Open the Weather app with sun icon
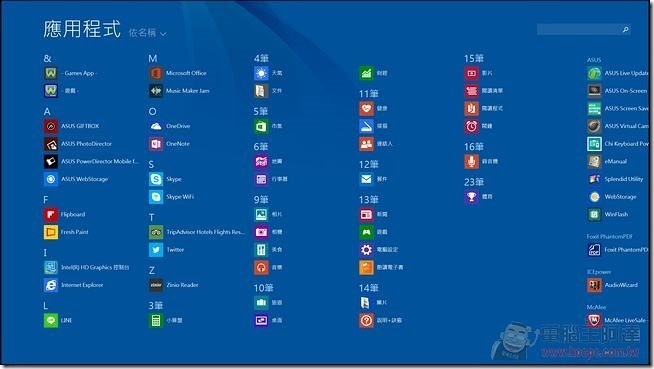654x369 pixels. click(269, 73)
